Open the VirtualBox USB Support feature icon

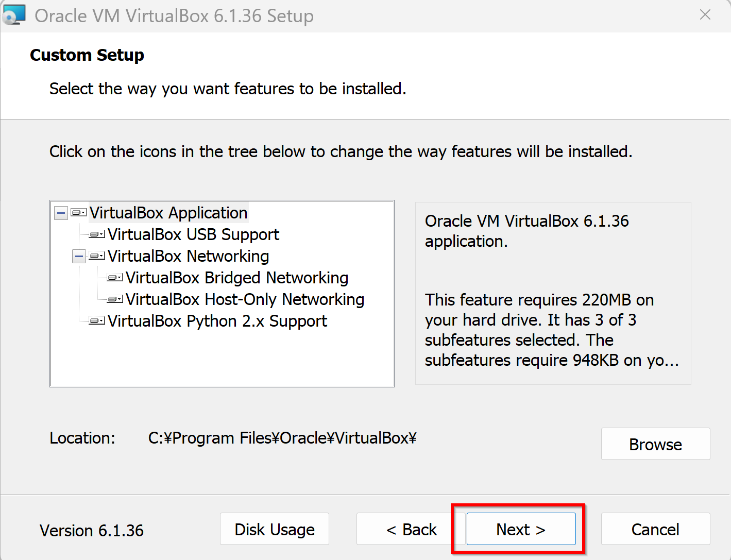click(97, 234)
